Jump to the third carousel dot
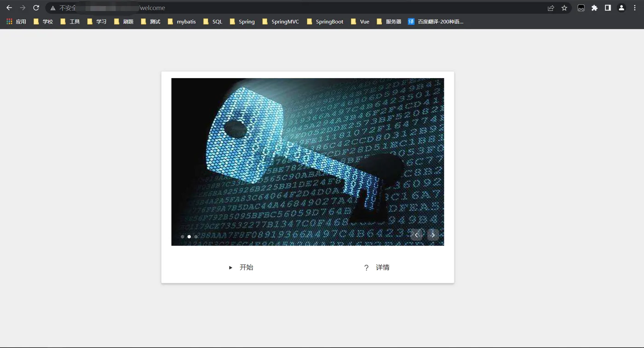The image size is (644, 348). click(x=196, y=237)
